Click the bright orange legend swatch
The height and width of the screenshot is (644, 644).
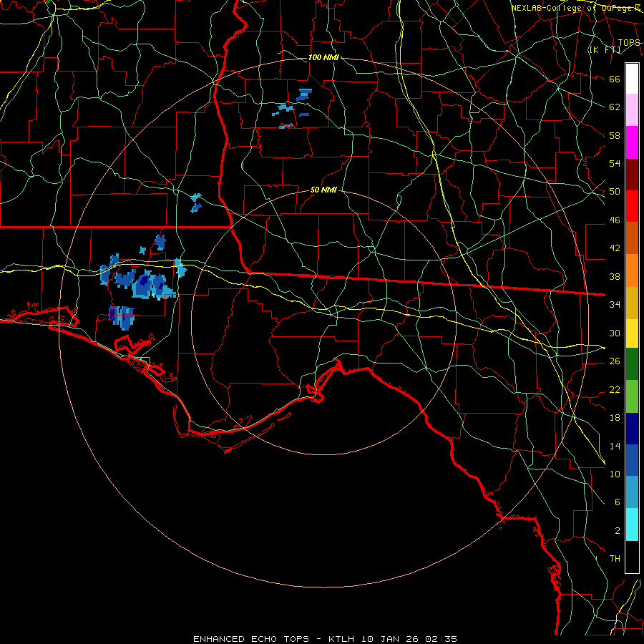pyautogui.click(x=632, y=270)
